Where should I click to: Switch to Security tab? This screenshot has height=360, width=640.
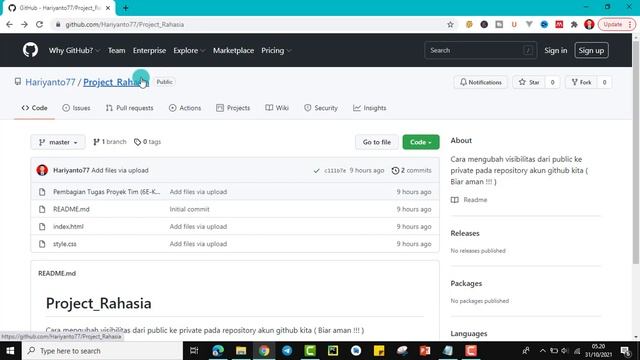(321, 108)
